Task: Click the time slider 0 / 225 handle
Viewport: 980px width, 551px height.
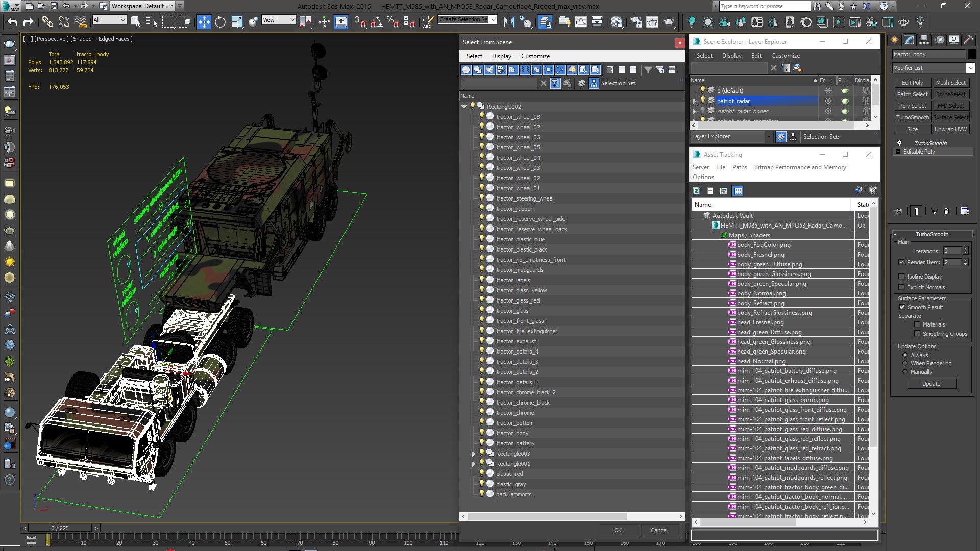Action: click(x=60, y=528)
